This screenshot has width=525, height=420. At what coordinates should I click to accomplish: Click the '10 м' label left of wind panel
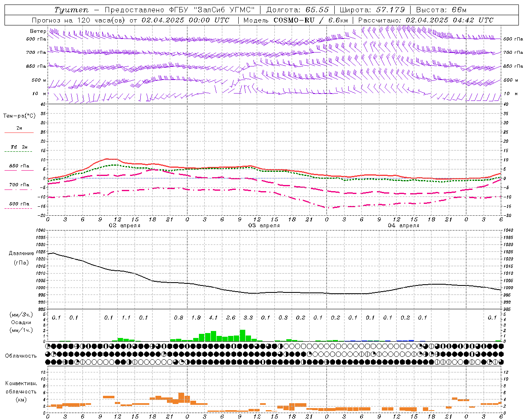click(39, 94)
